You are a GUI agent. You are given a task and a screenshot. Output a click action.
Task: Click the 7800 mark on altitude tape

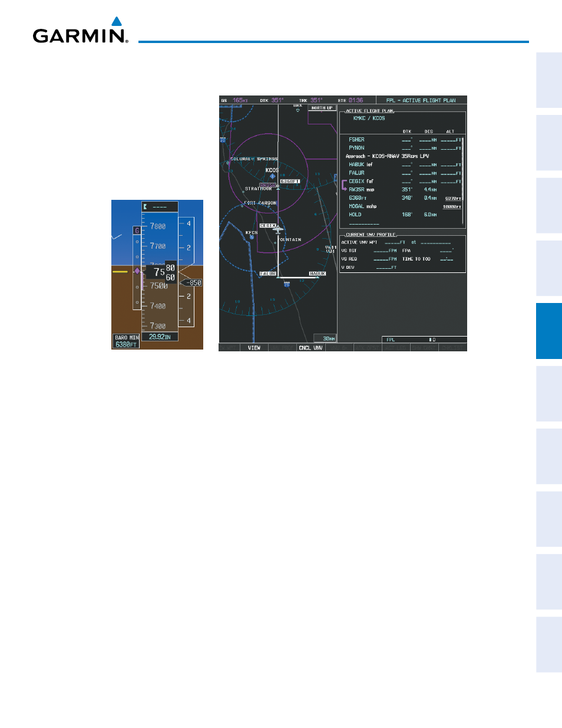pyautogui.click(x=158, y=226)
